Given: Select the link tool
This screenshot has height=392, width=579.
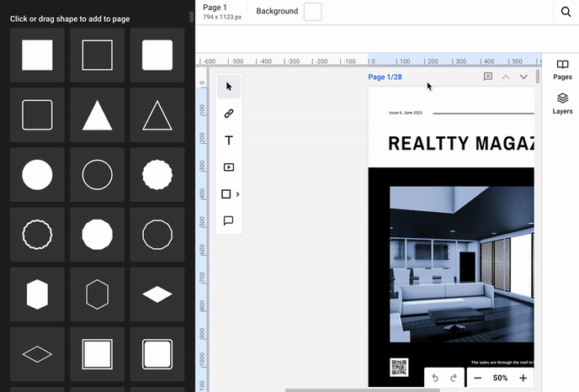Looking at the screenshot, I should [x=229, y=114].
